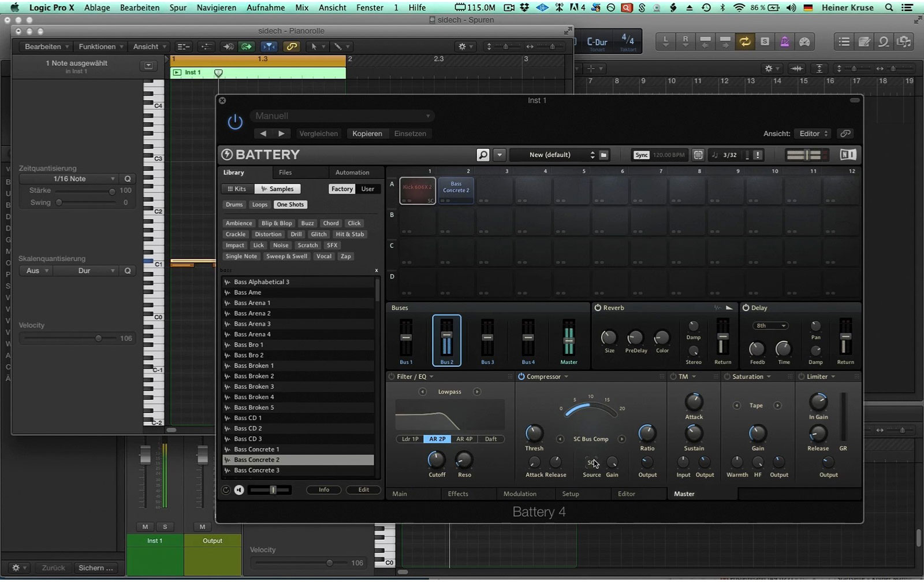Screen dimensions: 924x582
Task: Click the Edit button below sample list
Action: tap(363, 490)
